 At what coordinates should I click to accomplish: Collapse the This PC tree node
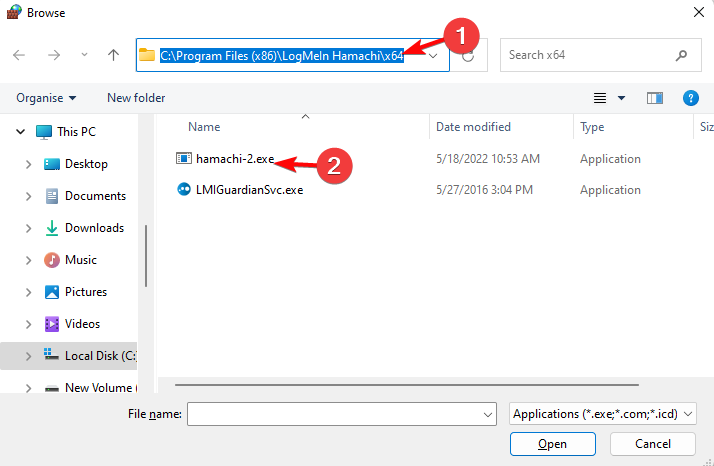pos(20,132)
